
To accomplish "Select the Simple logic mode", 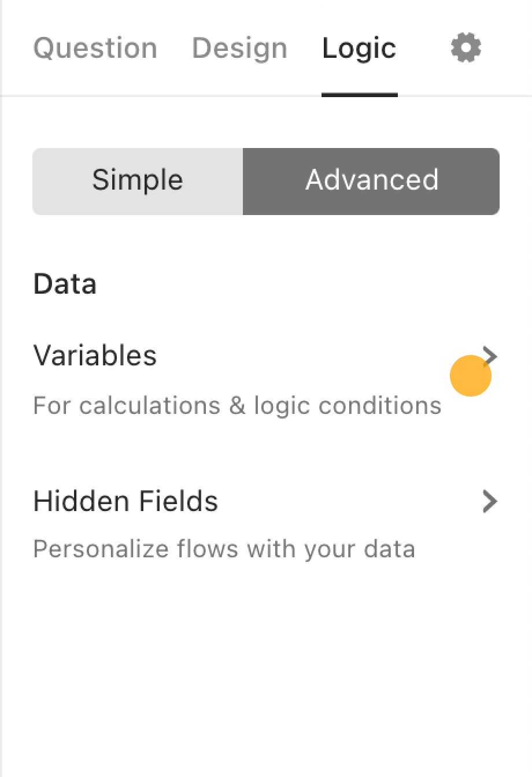I will 138,182.
